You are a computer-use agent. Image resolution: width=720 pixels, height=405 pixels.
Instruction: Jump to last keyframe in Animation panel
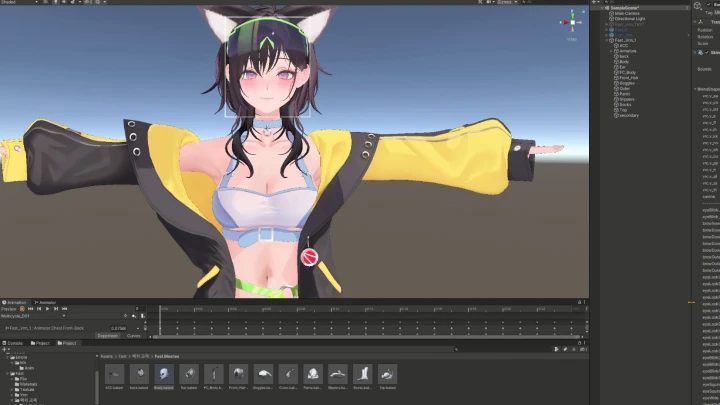coord(64,309)
